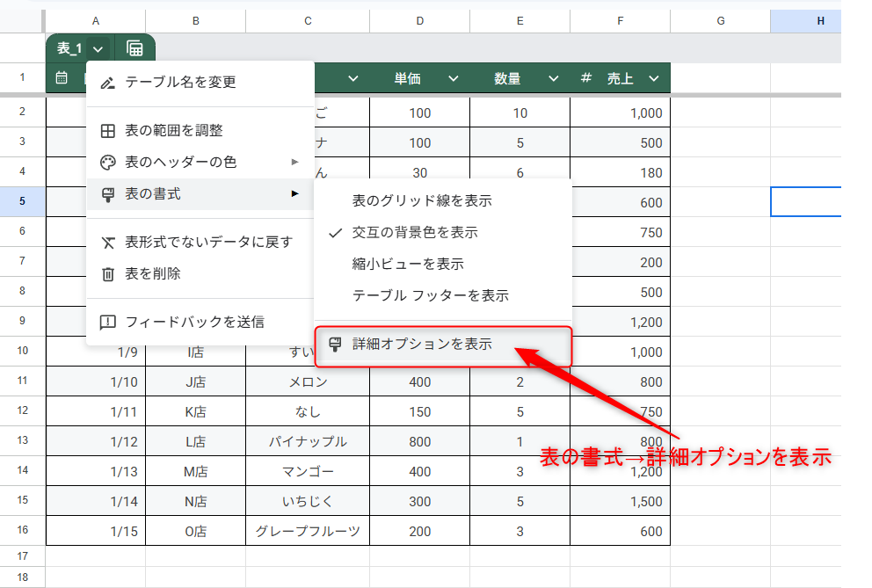Viewport: 872px width, 588px height.
Task: Select the cell containing グレープフルーツ
Action: click(308, 532)
